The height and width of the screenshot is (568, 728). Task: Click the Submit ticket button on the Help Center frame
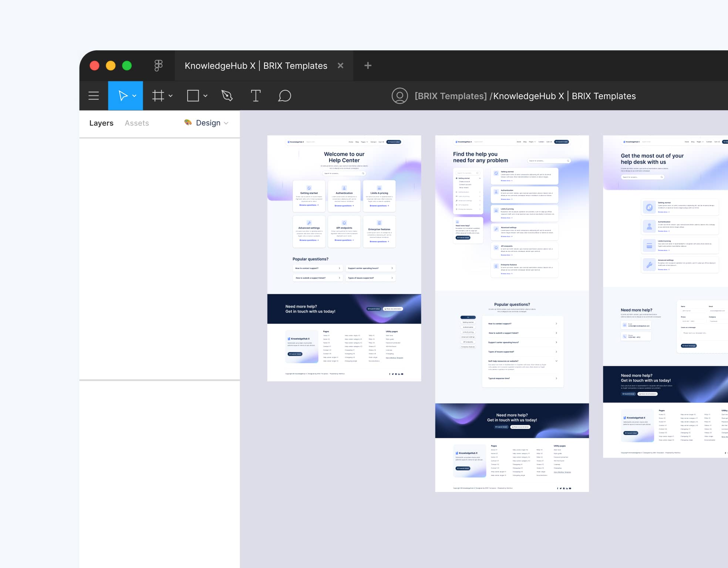[x=393, y=142]
